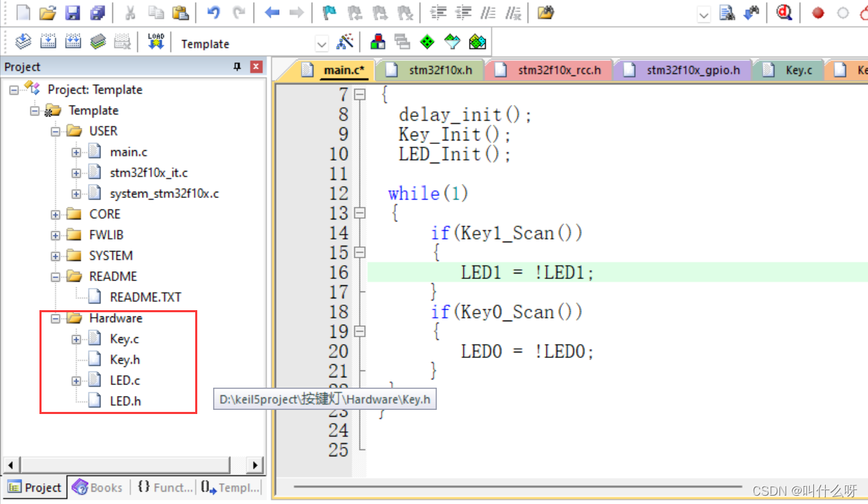Expand the FWLIB group
The height and width of the screenshot is (504, 868).
(x=55, y=235)
